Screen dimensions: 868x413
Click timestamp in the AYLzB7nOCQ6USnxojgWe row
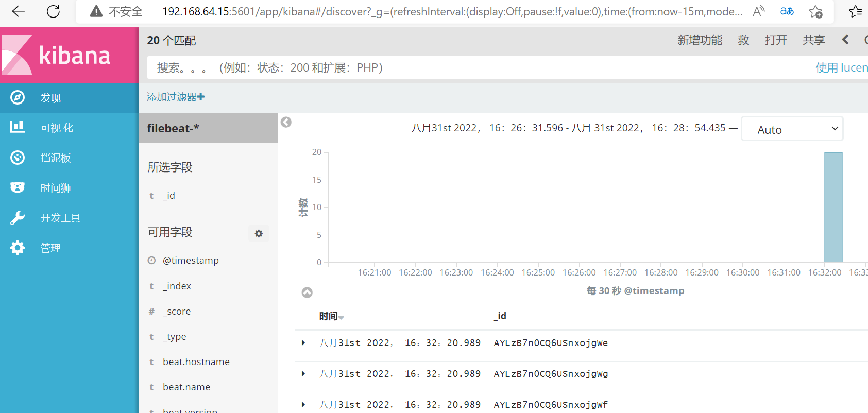400,343
